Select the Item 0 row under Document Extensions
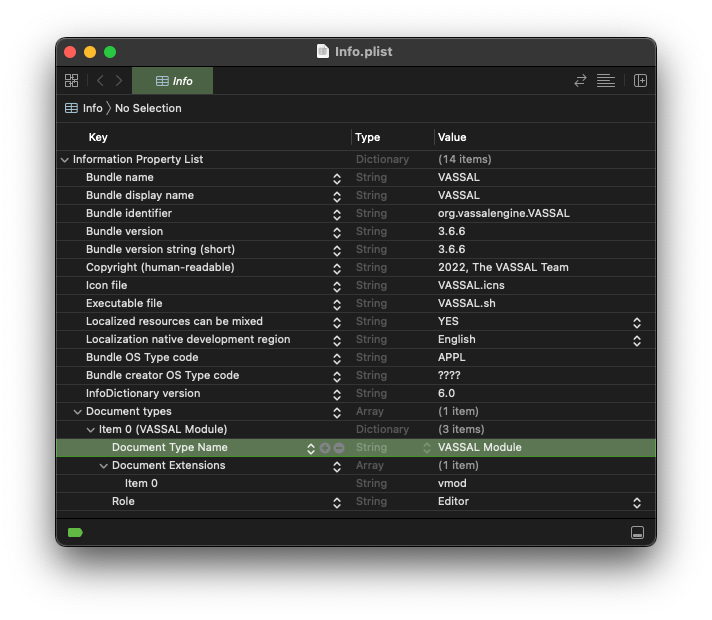The height and width of the screenshot is (620, 712). 356,483
